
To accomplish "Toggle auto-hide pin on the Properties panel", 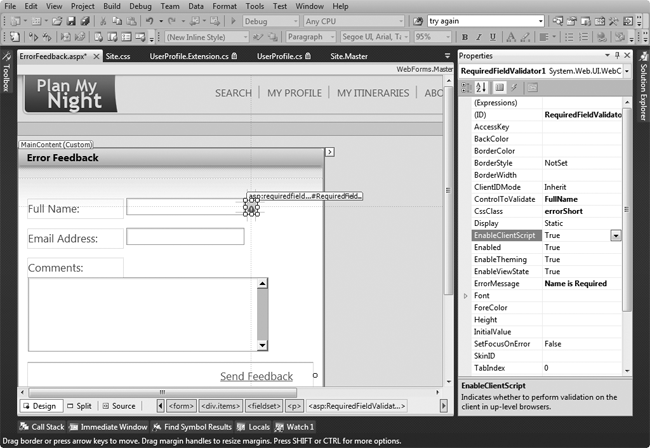I will pyautogui.click(x=617, y=55).
